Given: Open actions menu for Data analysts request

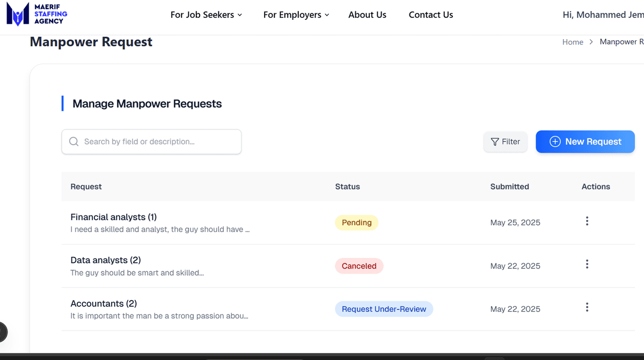Looking at the screenshot, I should (587, 264).
